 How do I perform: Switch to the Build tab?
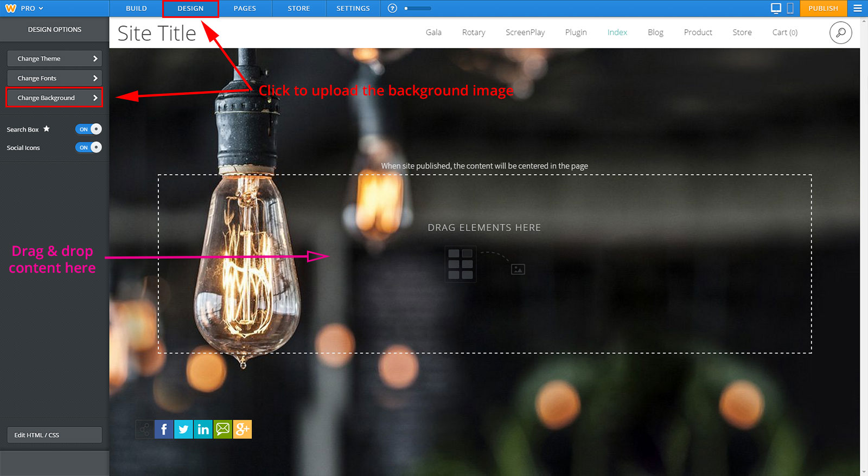(x=136, y=8)
